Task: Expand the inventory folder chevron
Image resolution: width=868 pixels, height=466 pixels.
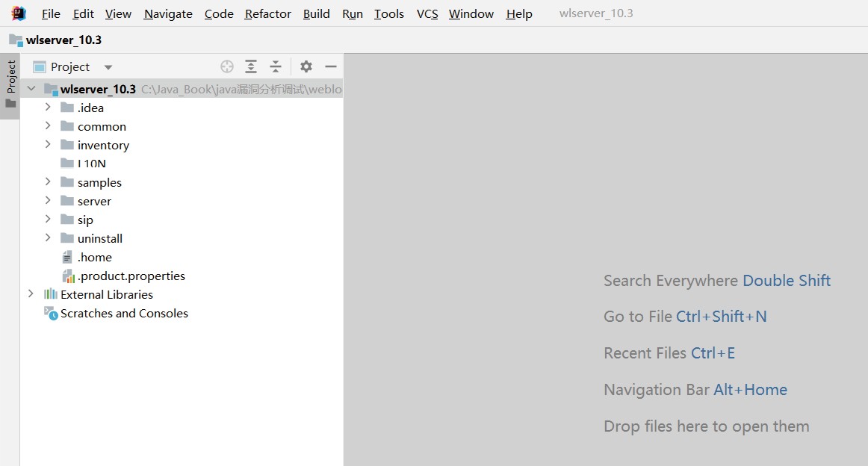Action: point(48,144)
